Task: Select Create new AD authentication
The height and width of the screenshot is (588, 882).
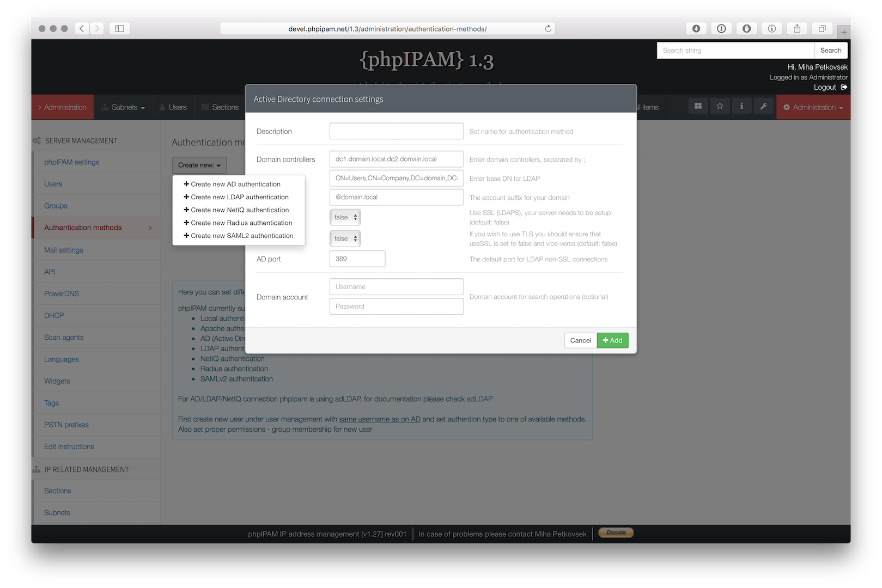Action: tap(239, 184)
